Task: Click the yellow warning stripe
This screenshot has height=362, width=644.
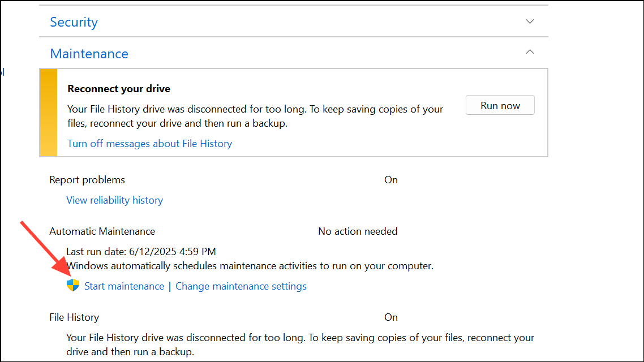Action: [49, 112]
